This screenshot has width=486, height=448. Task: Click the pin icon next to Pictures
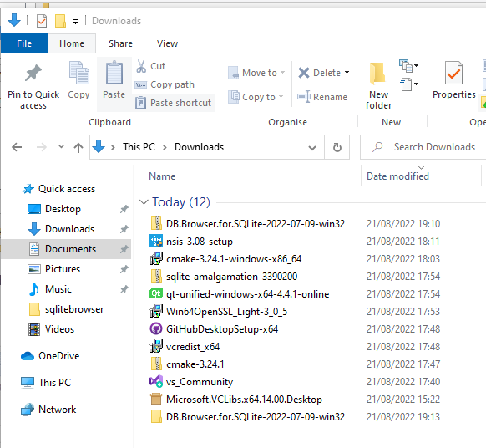pyautogui.click(x=124, y=269)
